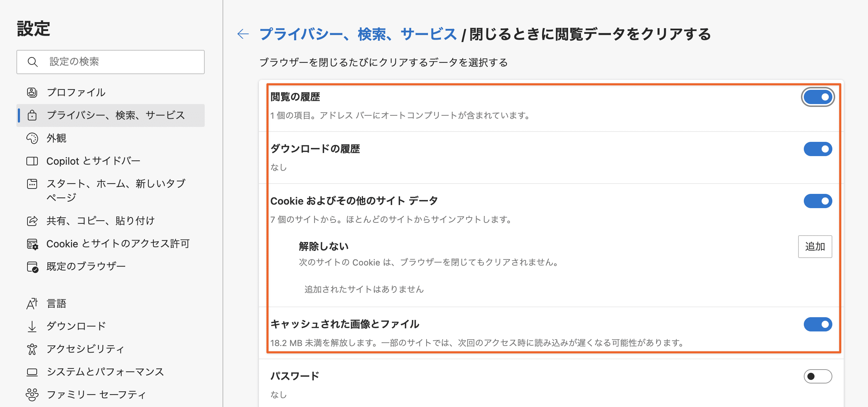
Task: Select the 言語 settings icon
Action: click(32, 303)
